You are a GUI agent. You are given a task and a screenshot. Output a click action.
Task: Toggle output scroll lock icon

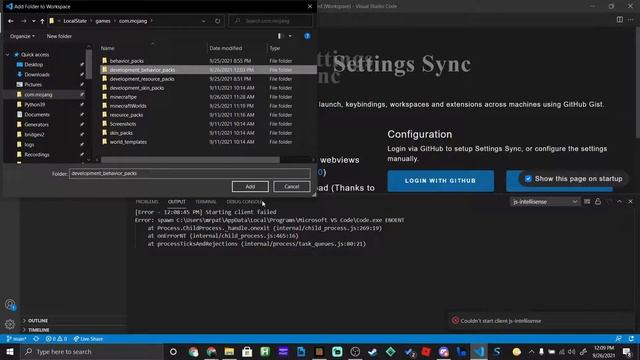pos(598,202)
